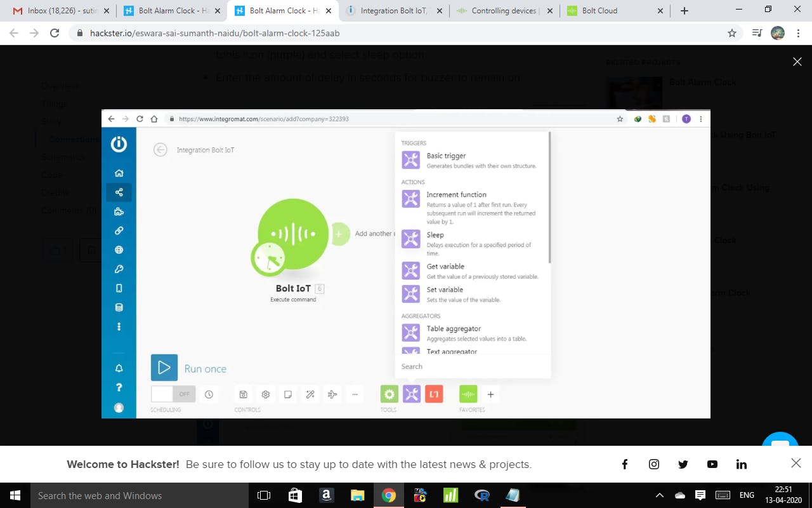The width and height of the screenshot is (812, 508).
Task: Close the image lightbox overlay
Action: pyautogui.click(x=797, y=62)
